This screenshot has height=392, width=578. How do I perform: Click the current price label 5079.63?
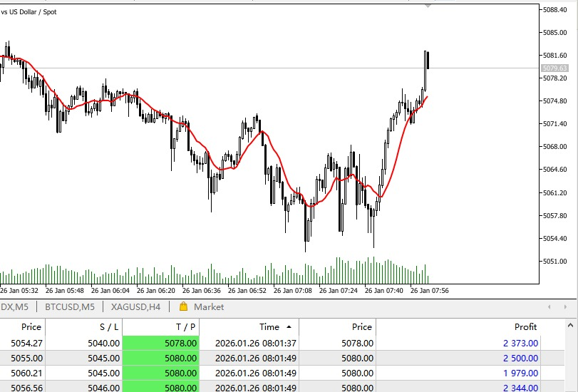pyautogui.click(x=554, y=68)
